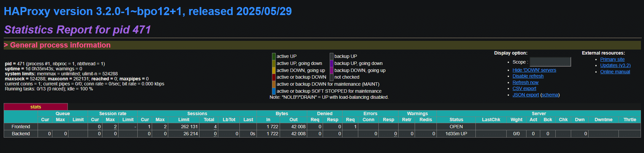The width and height of the screenshot is (644, 153).
Task: Click Frontend status OPEN cell
Action: tap(456, 127)
